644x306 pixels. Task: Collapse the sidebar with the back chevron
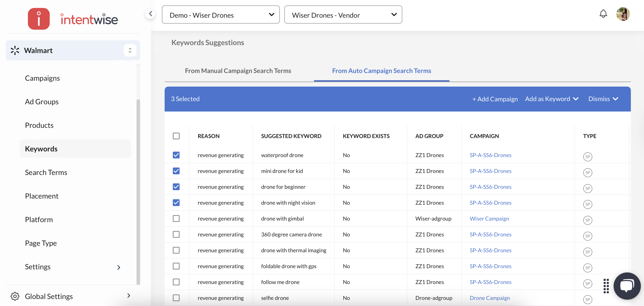(150, 14)
